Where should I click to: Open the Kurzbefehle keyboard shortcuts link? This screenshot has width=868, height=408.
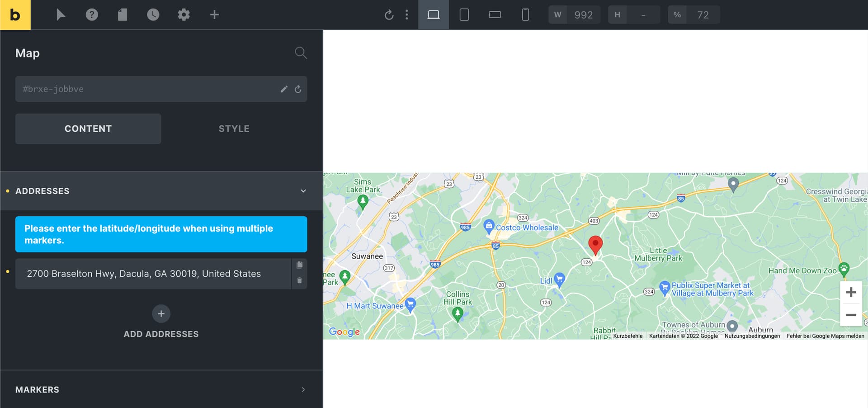(627, 336)
